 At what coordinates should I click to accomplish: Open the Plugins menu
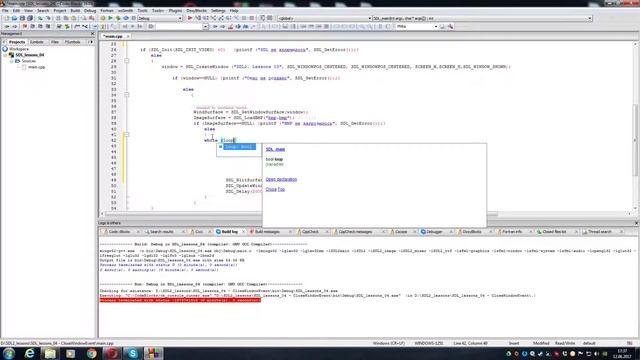(x=175, y=11)
